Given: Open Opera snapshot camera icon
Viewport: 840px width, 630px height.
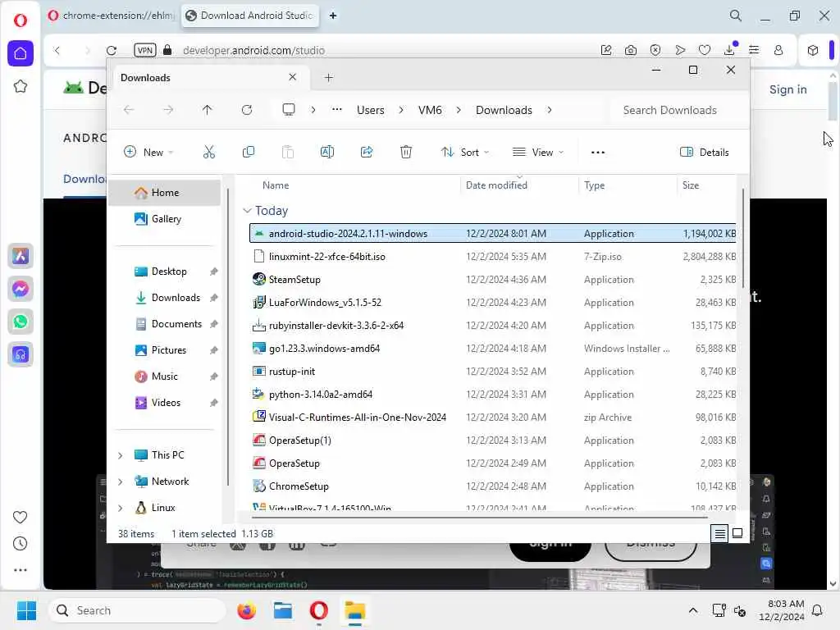Looking at the screenshot, I should (x=631, y=50).
